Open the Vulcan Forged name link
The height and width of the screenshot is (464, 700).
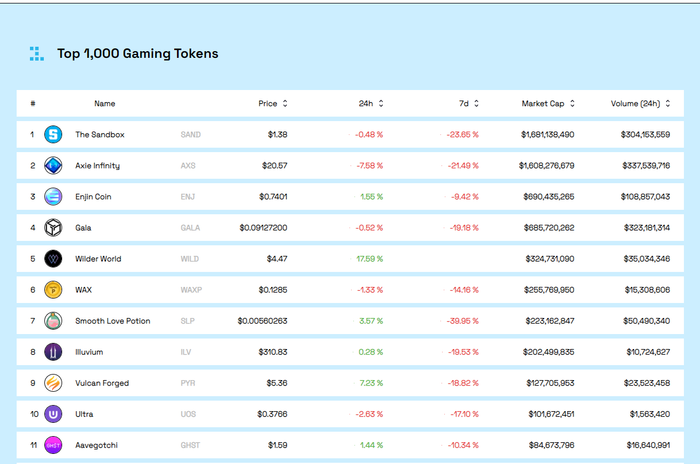pyautogui.click(x=102, y=383)
